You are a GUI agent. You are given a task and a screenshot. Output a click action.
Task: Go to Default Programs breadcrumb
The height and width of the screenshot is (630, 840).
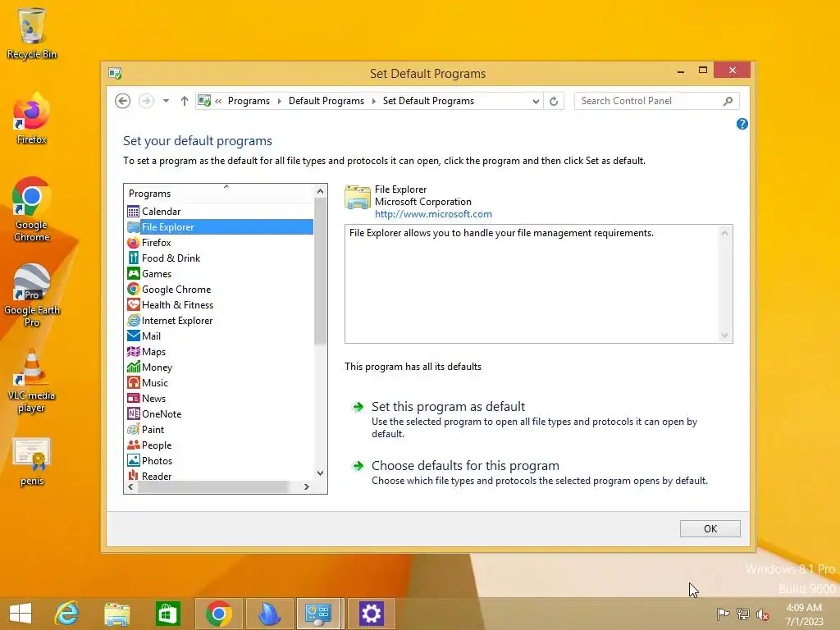326,101
